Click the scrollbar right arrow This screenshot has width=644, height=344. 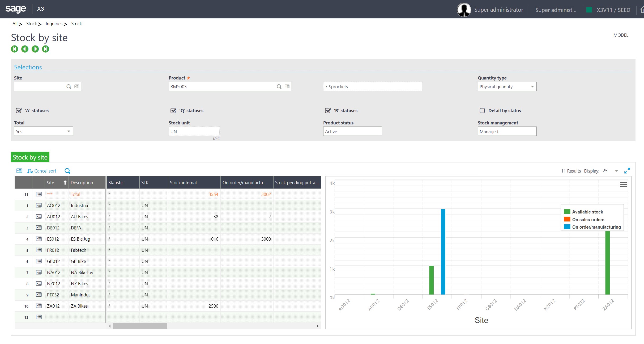click(318, 326)
